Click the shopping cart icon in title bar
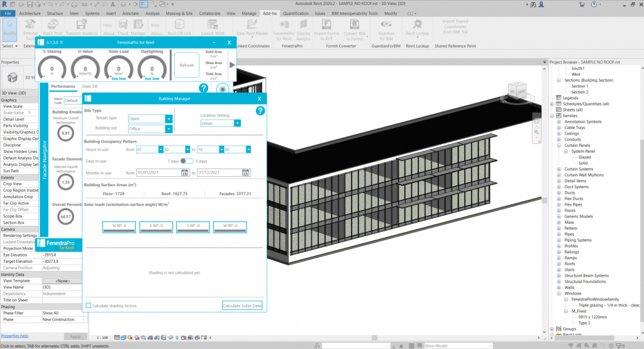Image resolution: width=644 pixels, height=349 pixels. pyautogui.click(x=582, y=4)
